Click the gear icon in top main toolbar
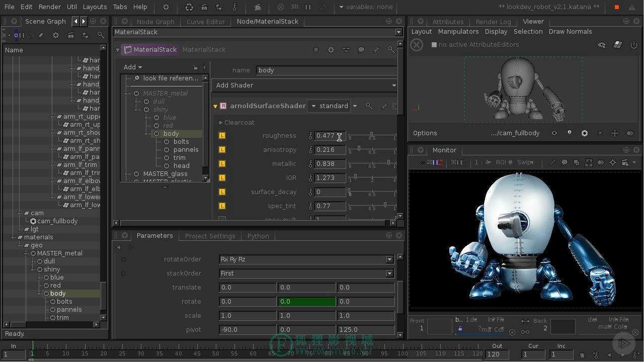 coord(166,7)
